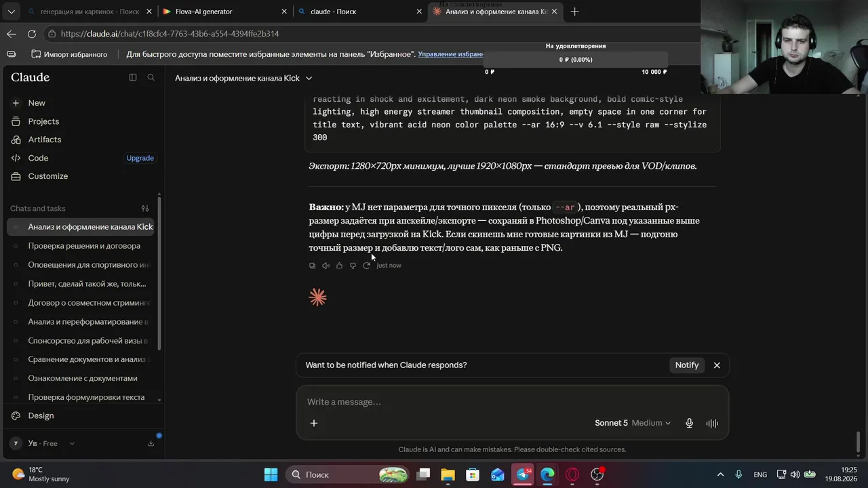Open chat list filter options icon
This screenshot has height=488, width=868.
tap(145, 208)
